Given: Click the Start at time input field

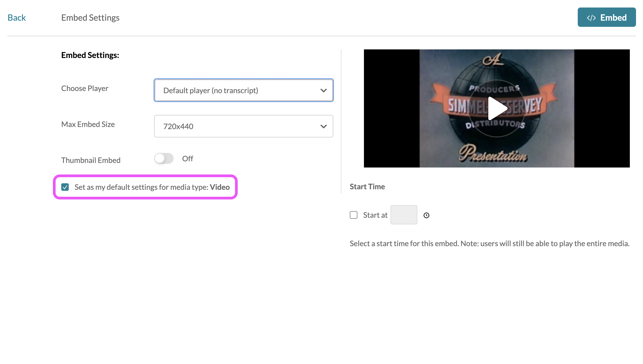Looking at the screenshot, I should click(x=403, y=215).
